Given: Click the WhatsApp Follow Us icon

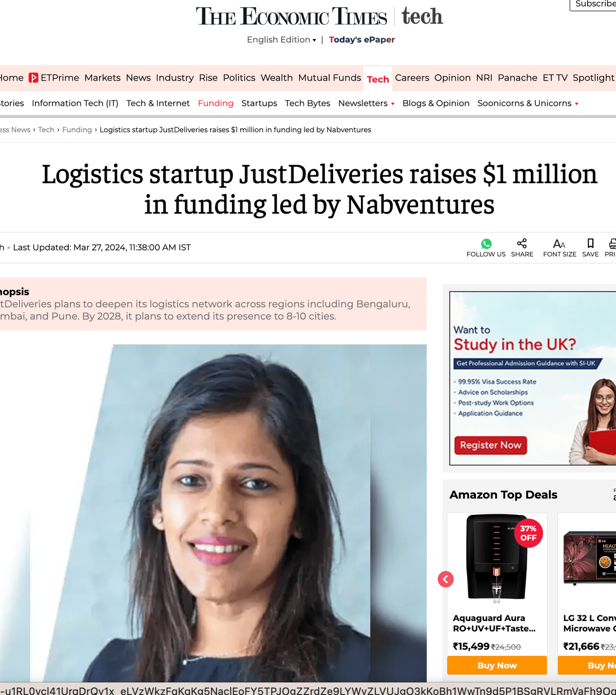Looking at the screenshot, I should 486,244.
